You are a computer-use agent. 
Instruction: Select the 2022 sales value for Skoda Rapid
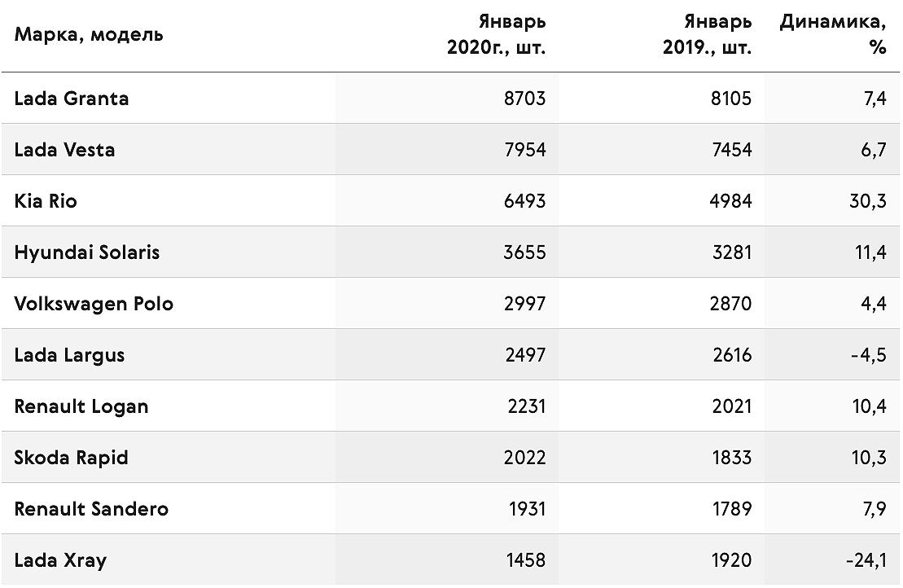(x=524, y=458)
